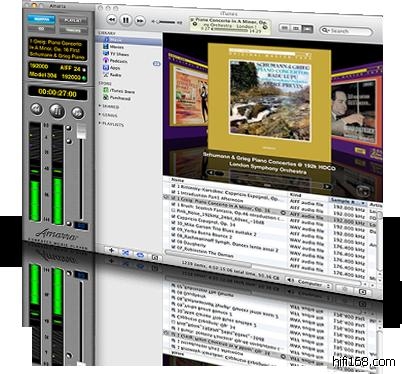Expand the Playlists sidebar section
Image resolution: width=402 pixels, height=374 pixels.
(x=100, y=123)
